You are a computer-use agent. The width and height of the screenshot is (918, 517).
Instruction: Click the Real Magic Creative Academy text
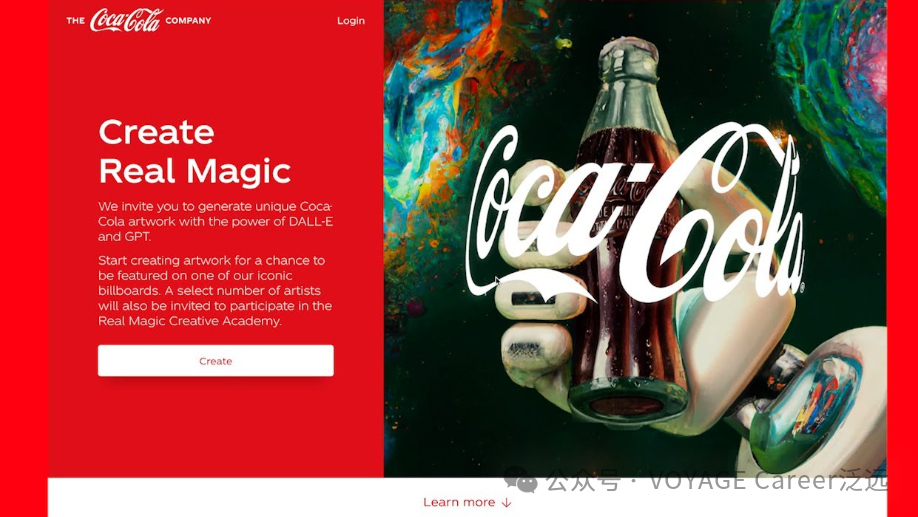[x=190, y=321]
